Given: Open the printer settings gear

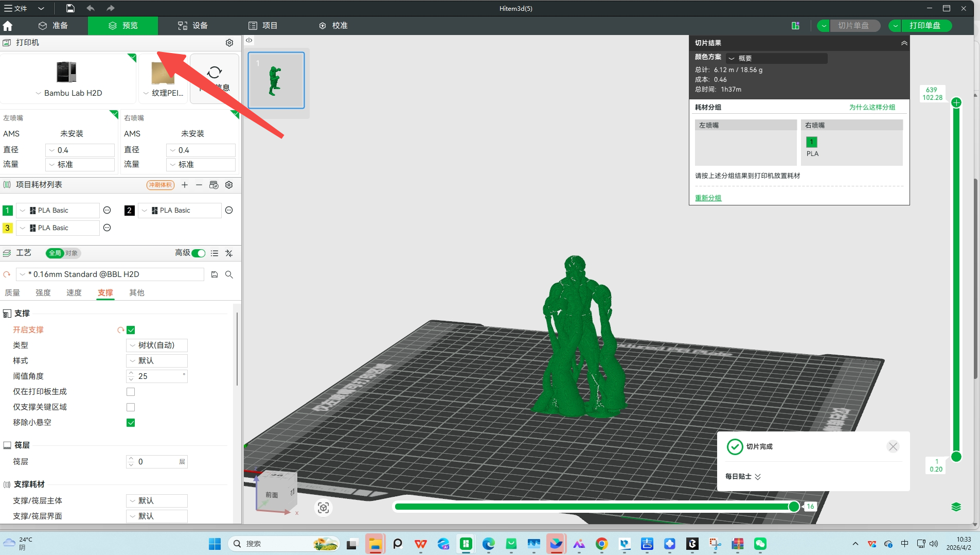Looking at the screenshot, I should pos(229,43).
